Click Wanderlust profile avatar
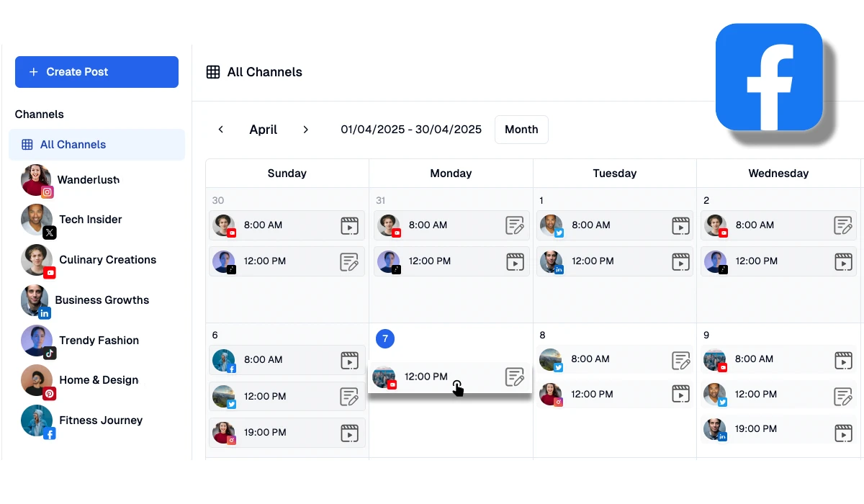 click(x=36, y=179)
